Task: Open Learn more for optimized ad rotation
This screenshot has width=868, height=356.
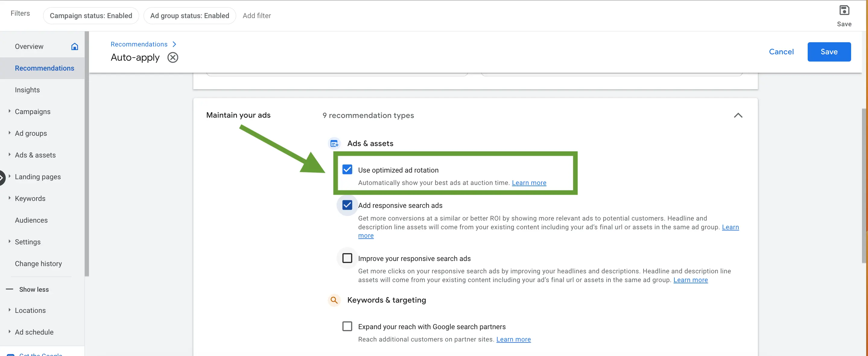Action: tap(529, 183)
